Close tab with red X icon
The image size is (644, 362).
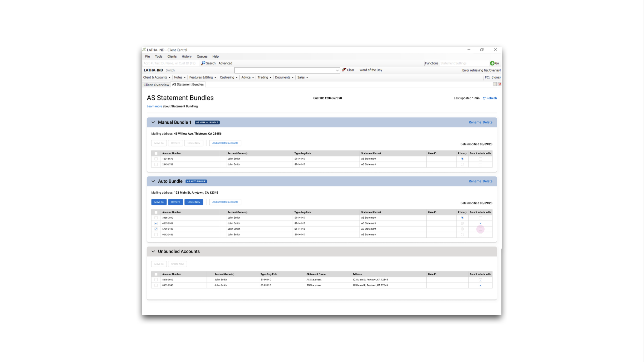click(x=499, y=84)
